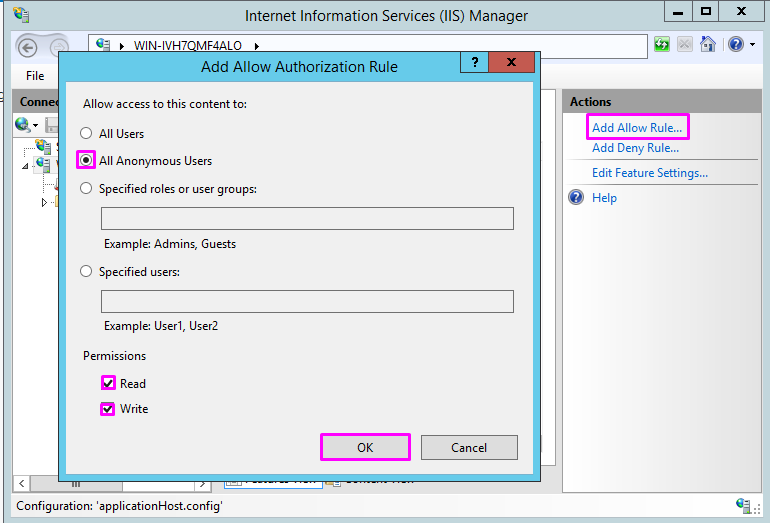Close the Add Allow Authorization Rule dialog
The height and width of the screenshot is (523, 770).
pos(511,62)
